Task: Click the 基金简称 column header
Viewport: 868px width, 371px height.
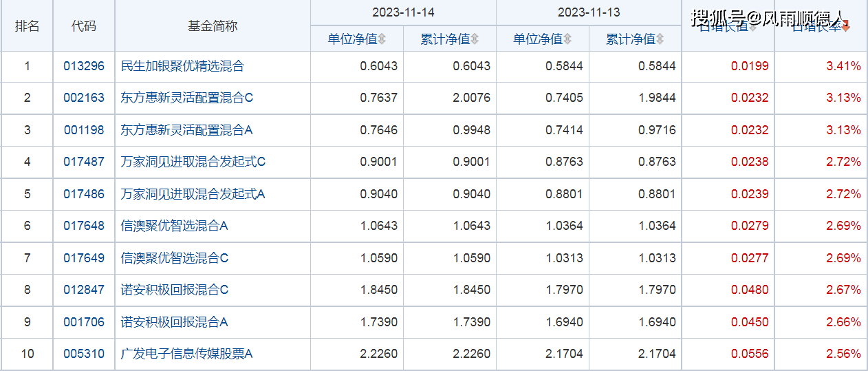Action: click(213, 26)
